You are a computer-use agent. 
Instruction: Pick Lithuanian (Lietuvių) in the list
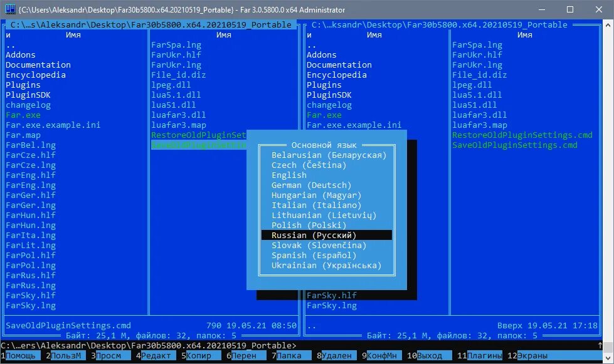[x=324, y=216]
